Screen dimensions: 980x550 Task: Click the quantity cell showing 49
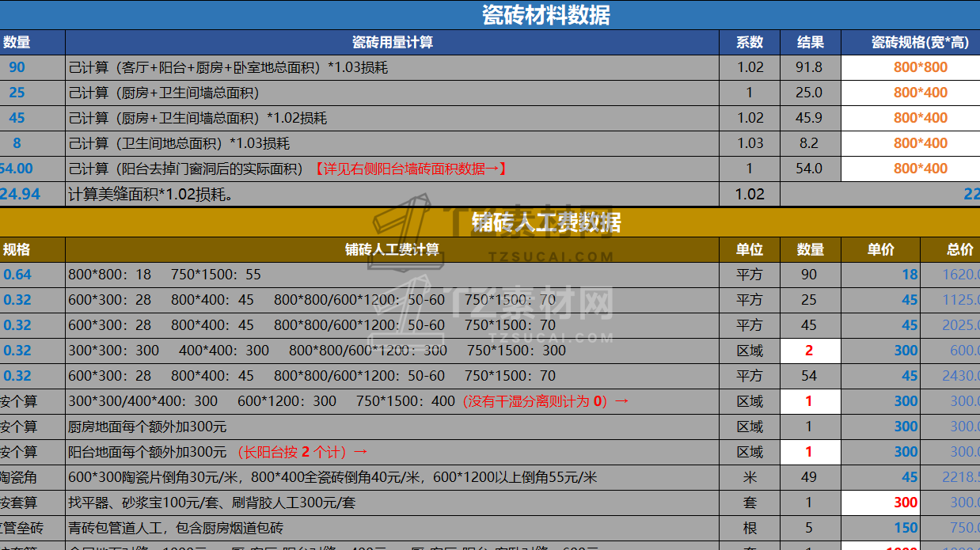[810, 477]
